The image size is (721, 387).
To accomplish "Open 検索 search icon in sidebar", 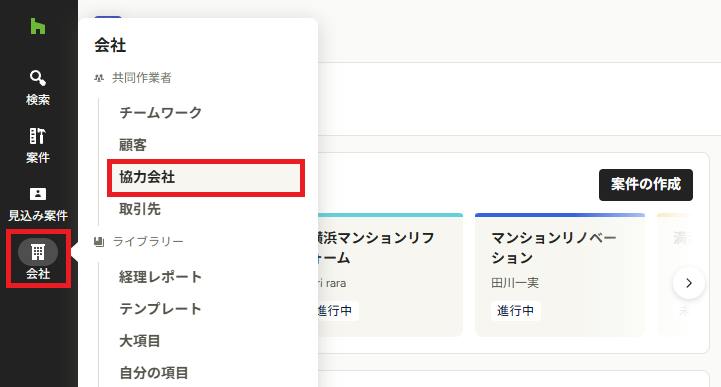I will pyautogui.click(x=38, y=78).
